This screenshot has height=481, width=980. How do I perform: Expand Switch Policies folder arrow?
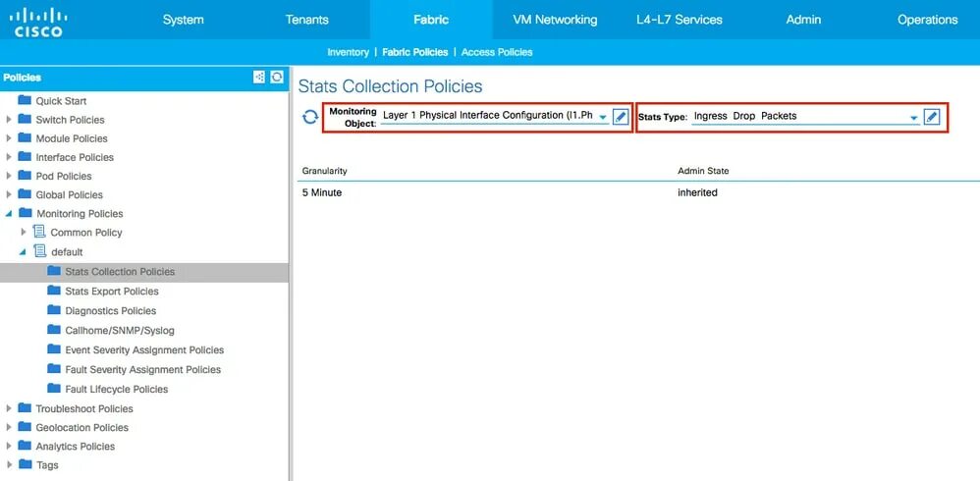(x=9, y=120)
